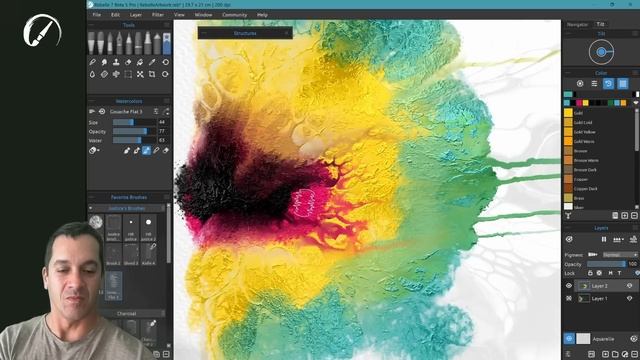Select the dashed-square Selection tool
Image resolution: width=640 pixels, height=360 pixels.
pyautogui.click(x=128, y=74)
